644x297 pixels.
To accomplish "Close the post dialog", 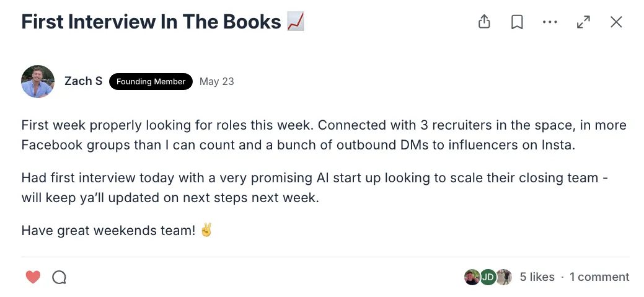I will tap(616, 22).
